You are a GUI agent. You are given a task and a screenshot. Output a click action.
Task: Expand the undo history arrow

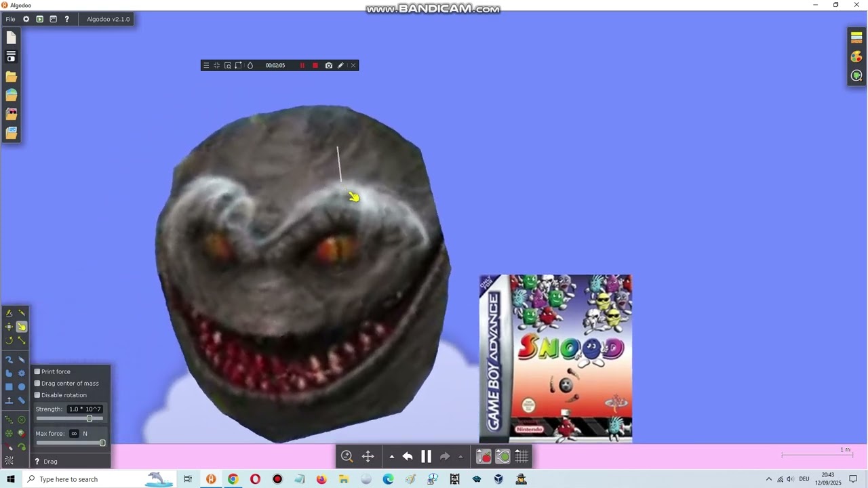391,457
